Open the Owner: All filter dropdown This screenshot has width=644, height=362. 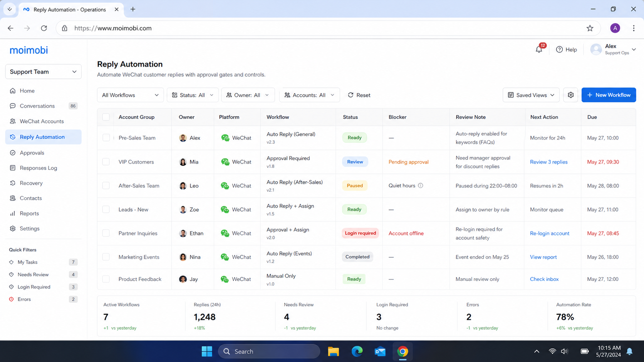point(248,95)
